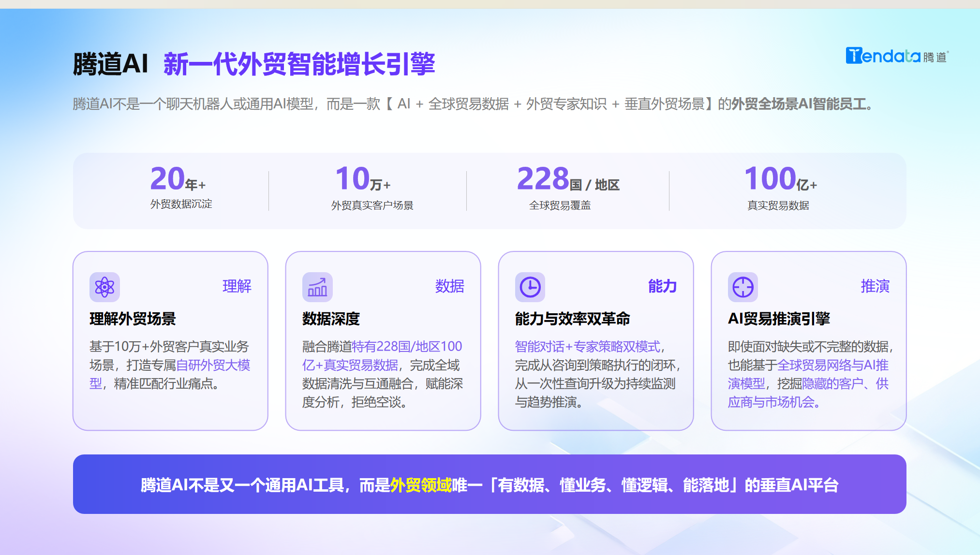Select the purple headline 新一代外贸智能增长引擎
980x555 pixels.
click(x=299, y=64)
